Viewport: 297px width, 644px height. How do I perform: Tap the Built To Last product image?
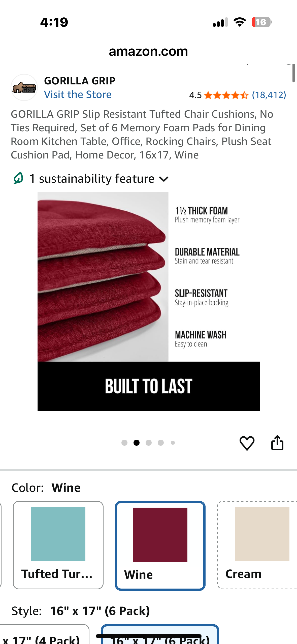(x=148, y=301)
